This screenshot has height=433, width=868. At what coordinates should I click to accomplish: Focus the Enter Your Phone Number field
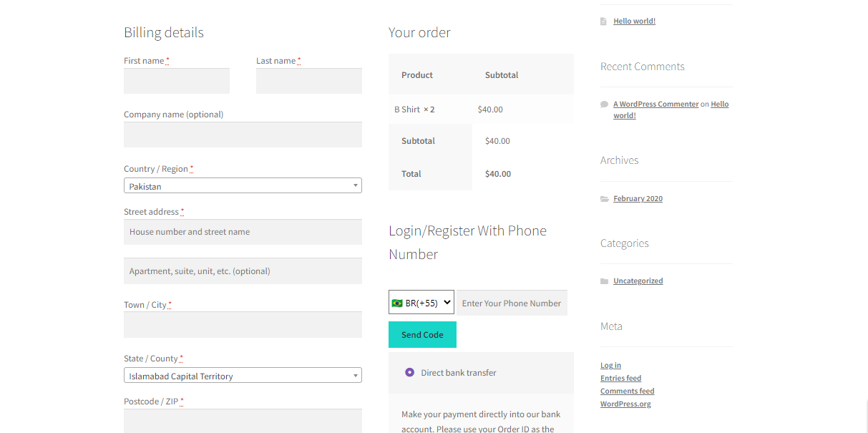[x=512, y=303]
